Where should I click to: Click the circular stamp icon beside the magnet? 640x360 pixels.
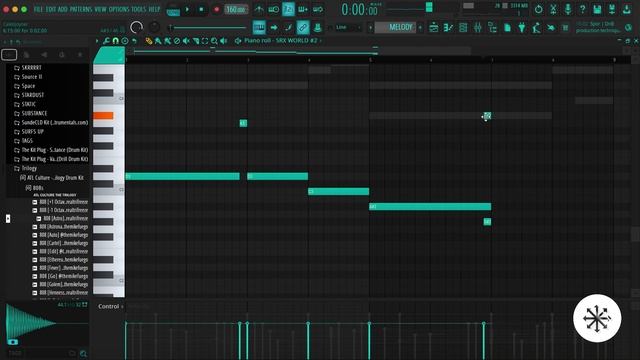[125, 41]
